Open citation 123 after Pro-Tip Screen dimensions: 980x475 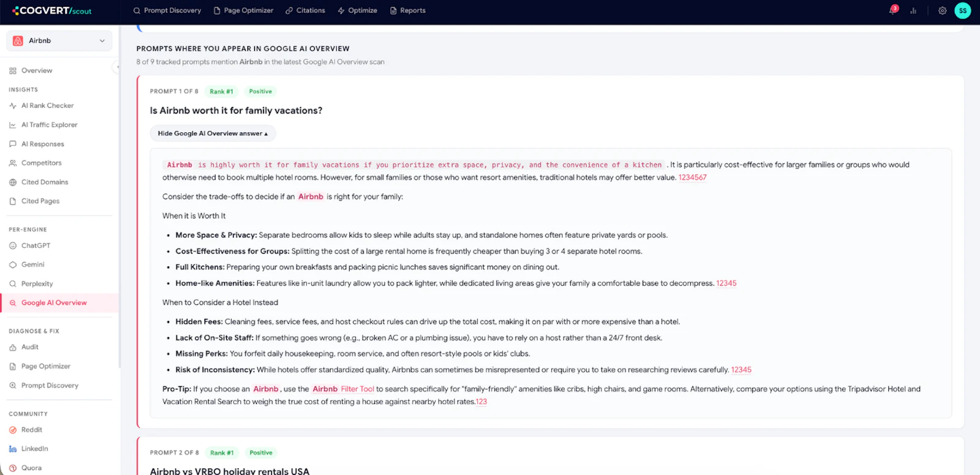(x=481, y=402)
